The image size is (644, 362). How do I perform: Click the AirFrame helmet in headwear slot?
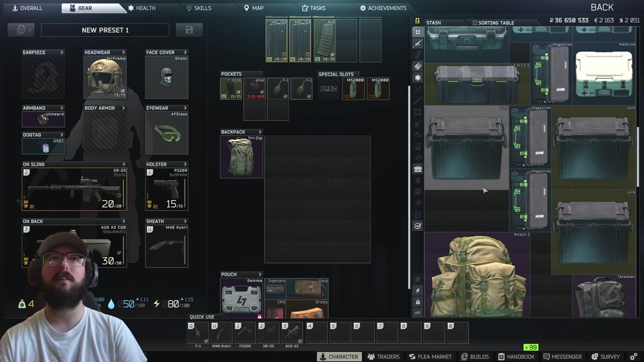coord(105,77)
